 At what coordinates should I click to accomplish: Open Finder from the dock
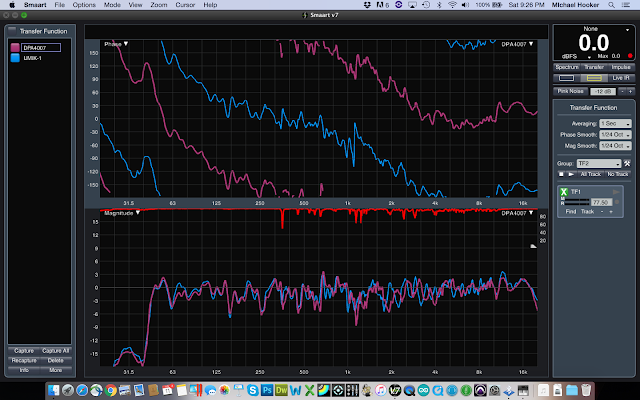pyautogui.click(x=53, y=391)
